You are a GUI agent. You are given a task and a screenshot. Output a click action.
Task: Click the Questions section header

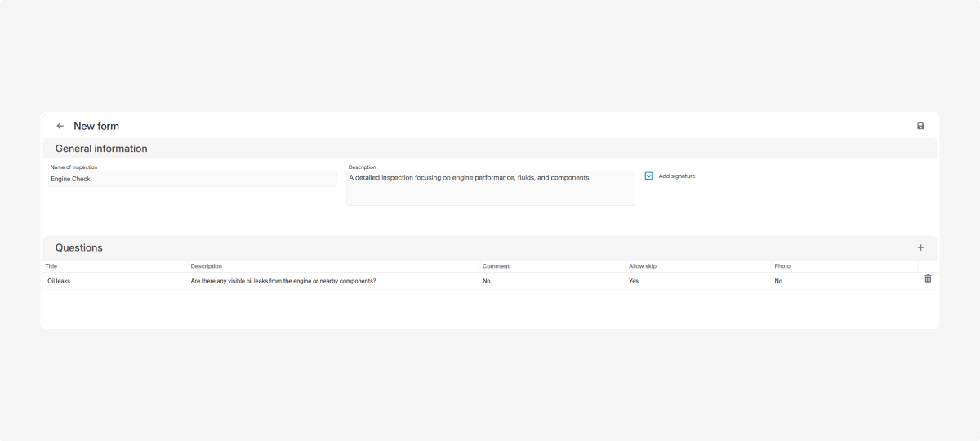(x=79, y=247)
